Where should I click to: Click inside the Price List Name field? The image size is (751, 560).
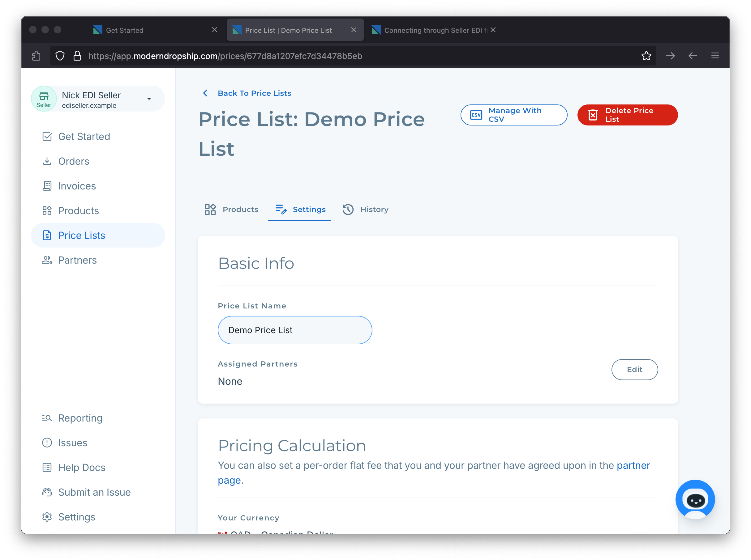[x=295, y=330]
